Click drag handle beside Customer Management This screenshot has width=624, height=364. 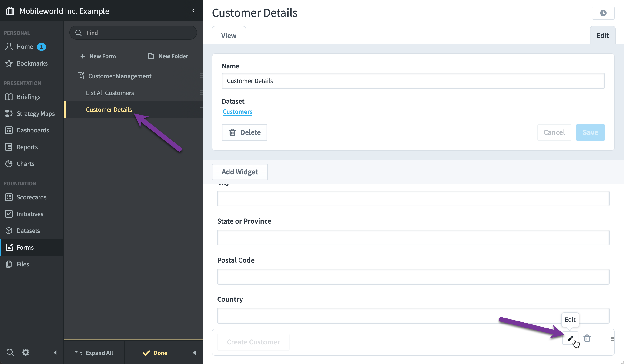(201, 76)
